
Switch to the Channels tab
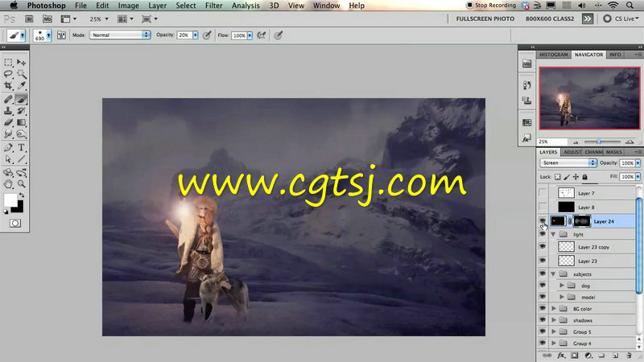593,152
